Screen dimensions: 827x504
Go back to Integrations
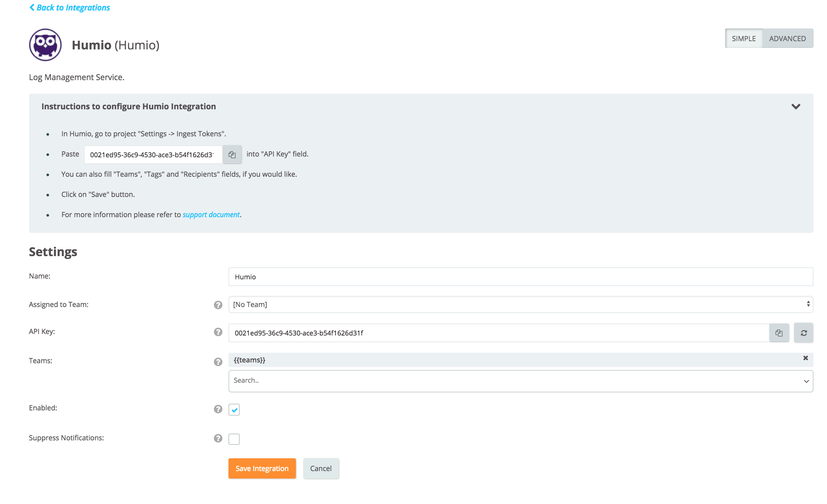click(x=70, y=7)
